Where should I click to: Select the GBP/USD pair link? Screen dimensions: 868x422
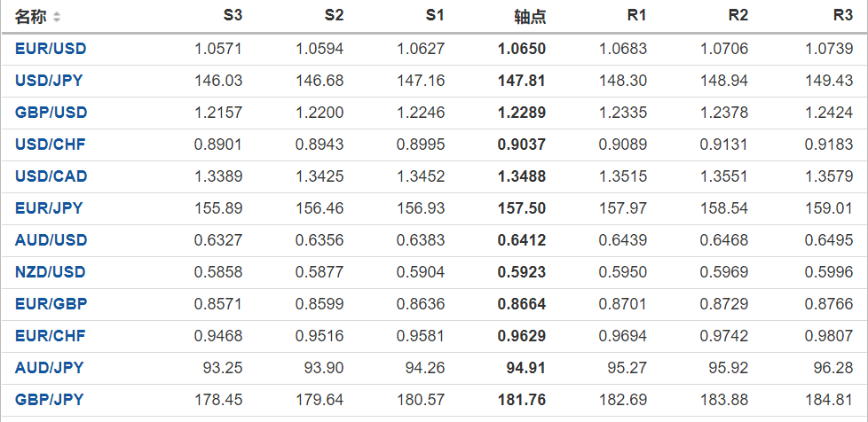(51, 113)
